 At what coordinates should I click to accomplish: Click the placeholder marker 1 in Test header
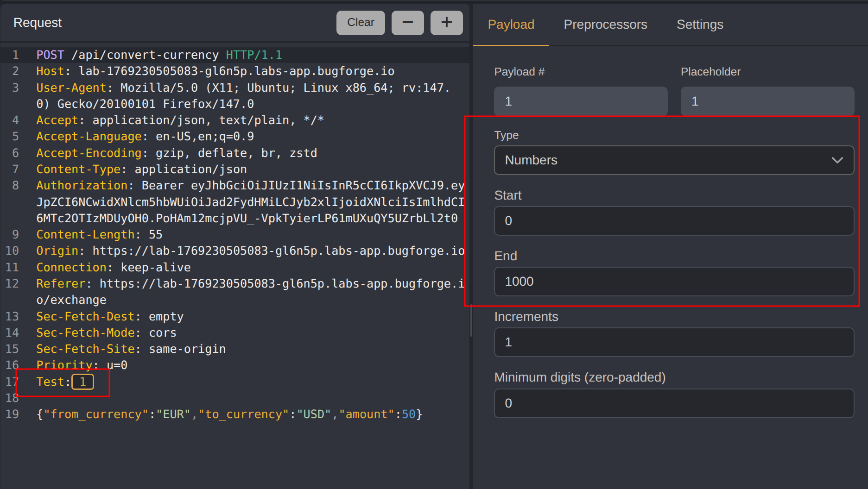click(x=83, y=382)
